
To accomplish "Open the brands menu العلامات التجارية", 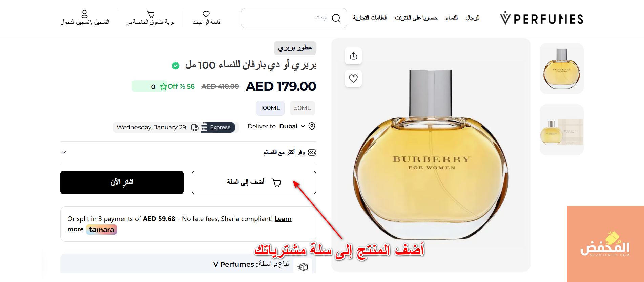I will [x=370, y=18].
